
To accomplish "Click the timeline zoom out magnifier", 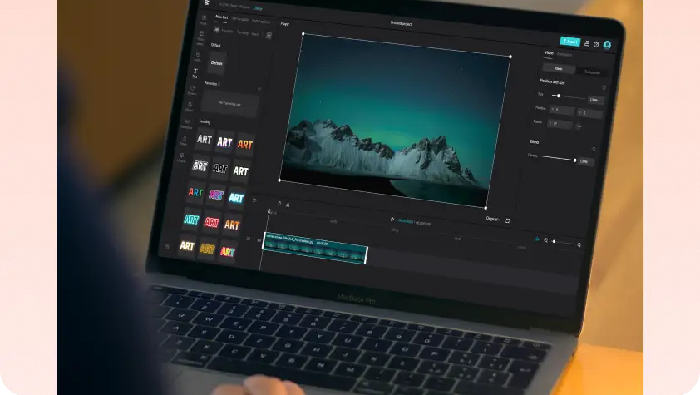I will (546, 241).
